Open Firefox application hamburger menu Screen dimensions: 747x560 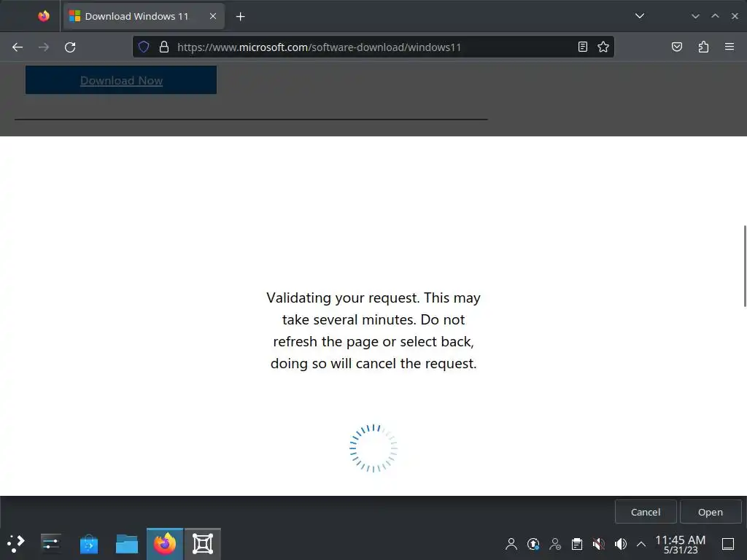(729, 47)
